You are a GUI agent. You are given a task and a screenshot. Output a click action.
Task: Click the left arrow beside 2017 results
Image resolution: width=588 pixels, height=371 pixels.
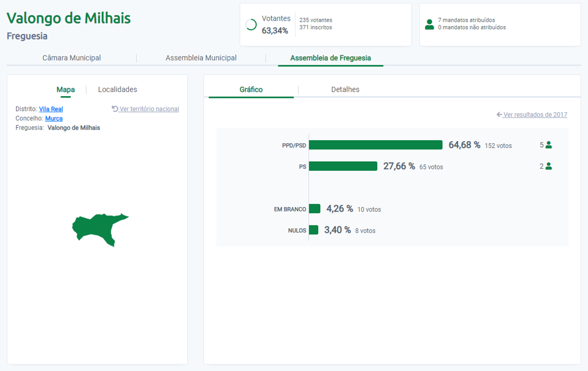click(499, 115)
